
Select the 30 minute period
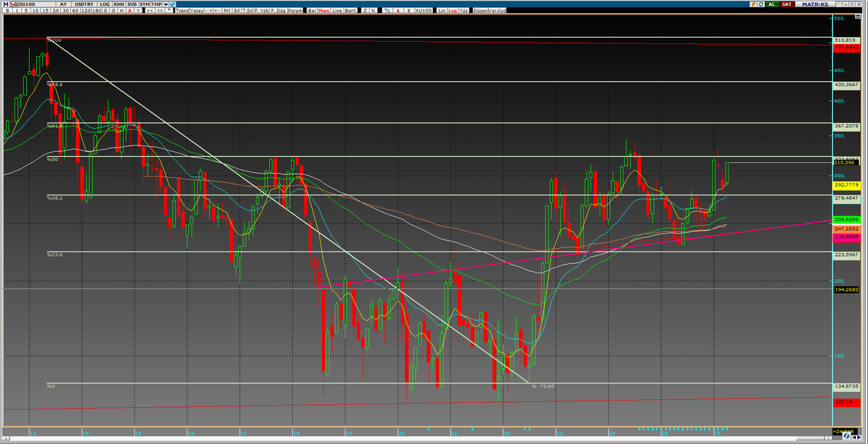[x=65, y=11]
